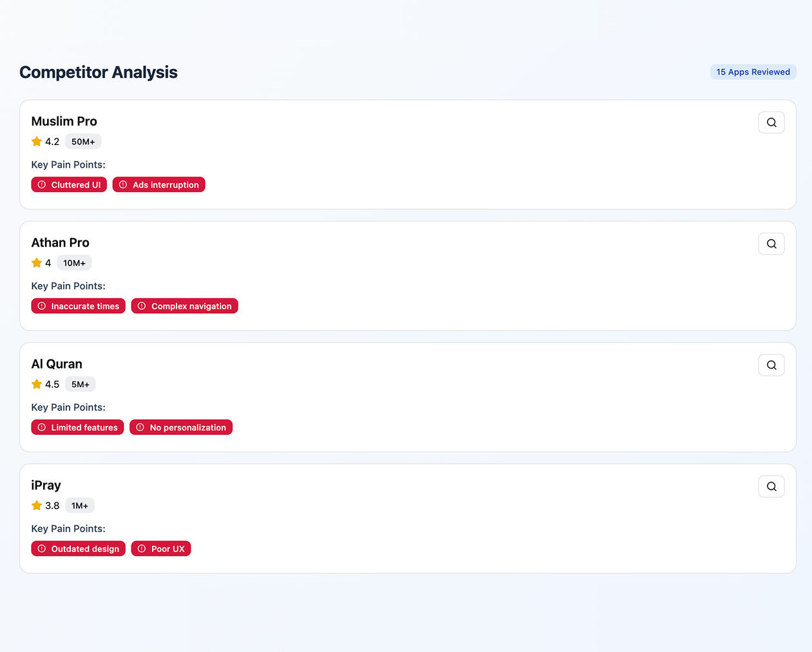Click the 4.2 rating value
This screenshot has height=652, width=812.
coord(52,142)
